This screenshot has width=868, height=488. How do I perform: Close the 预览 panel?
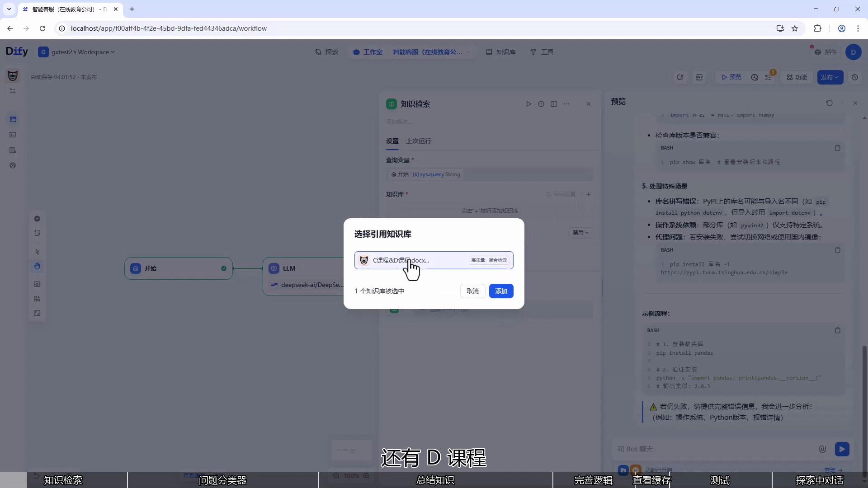tap(855, 103)
